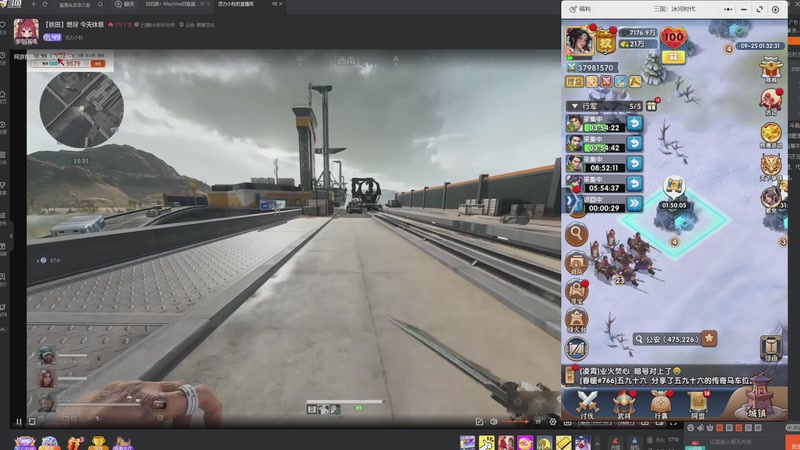Open the 福利 welfare button in game window
The width and height of the screenshot is (800, 450).
(581, 9)
